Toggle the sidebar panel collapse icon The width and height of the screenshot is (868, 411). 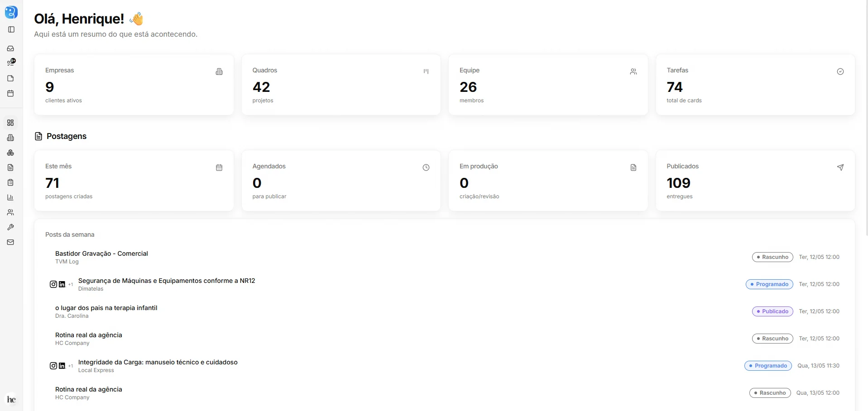[x=11, y=29]
